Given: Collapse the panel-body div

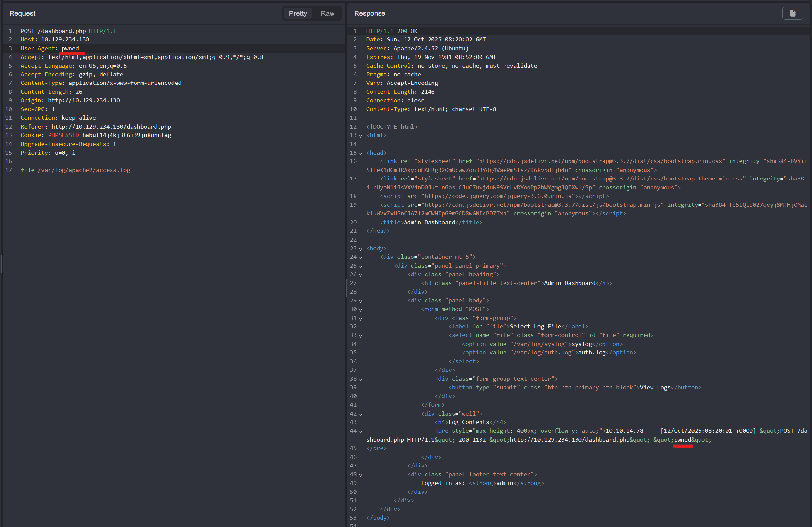Looking at the screenshot, I should coord(361,301).
